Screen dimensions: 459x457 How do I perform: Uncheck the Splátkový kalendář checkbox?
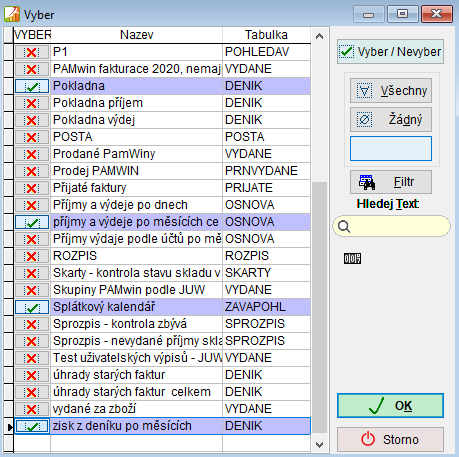click(x=32, y=307)
